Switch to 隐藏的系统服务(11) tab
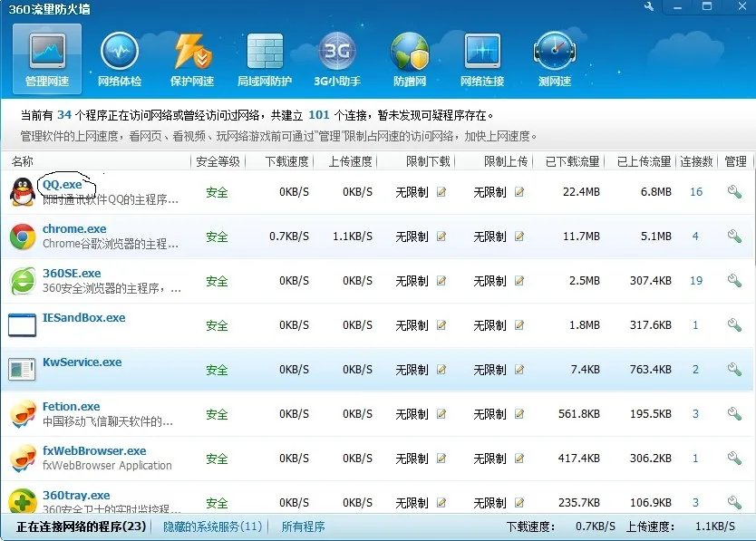The width and height of the screenshot is (756, 541). coord(212,526)
